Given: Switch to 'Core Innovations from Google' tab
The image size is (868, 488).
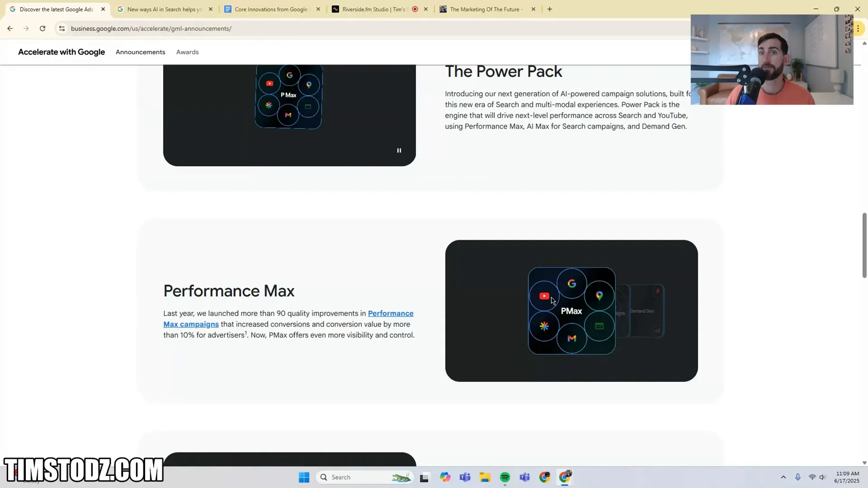Looking at the screenshot, I should click(x=271, y=9).
